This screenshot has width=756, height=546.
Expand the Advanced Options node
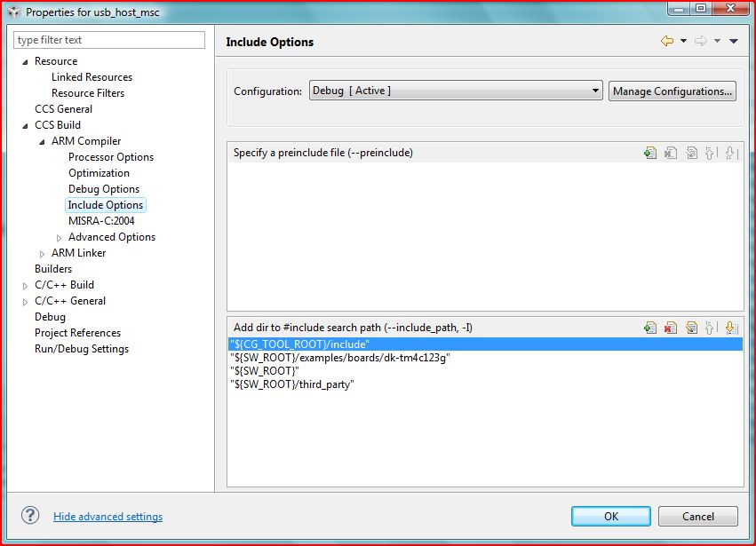point(59,238)
